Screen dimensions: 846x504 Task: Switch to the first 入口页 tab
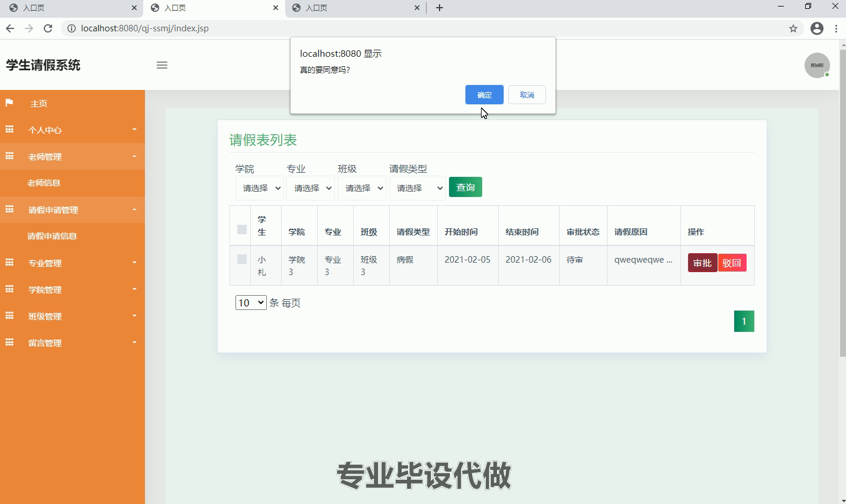71,8
